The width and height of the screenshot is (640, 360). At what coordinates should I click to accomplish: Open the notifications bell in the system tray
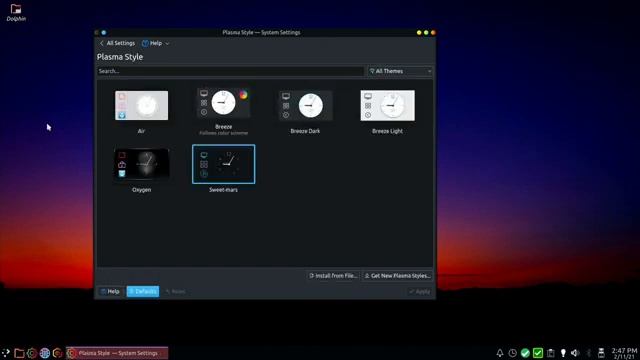[x=500, y=353]
